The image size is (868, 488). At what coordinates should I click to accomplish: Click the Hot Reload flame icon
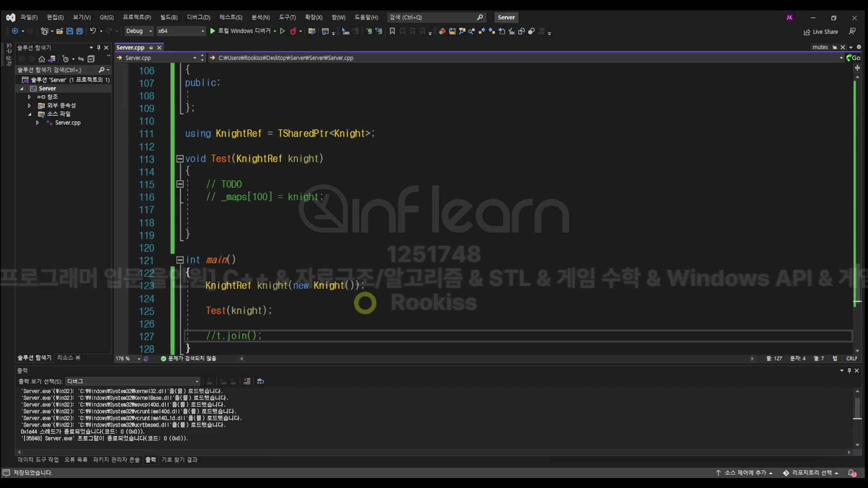tap(293, 31)
